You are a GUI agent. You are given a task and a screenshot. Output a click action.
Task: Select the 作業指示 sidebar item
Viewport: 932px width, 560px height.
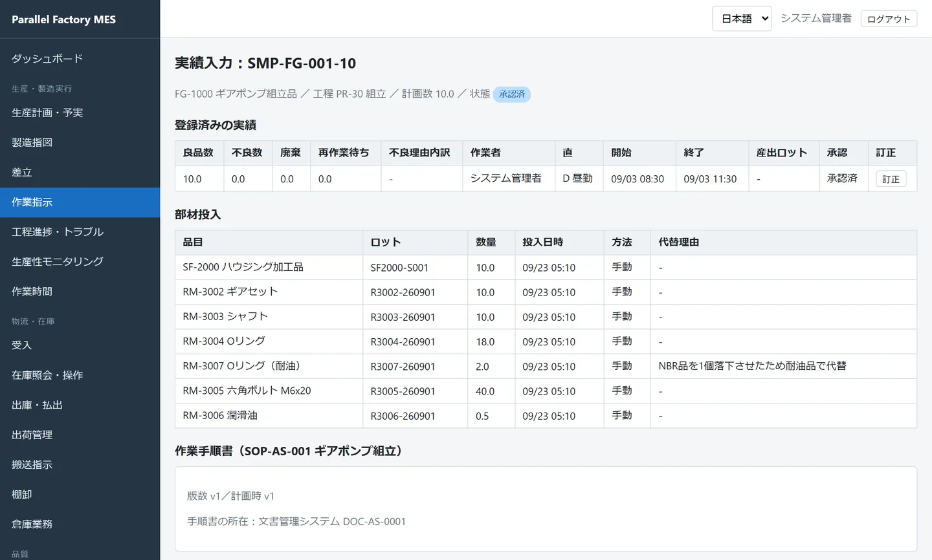click(80, 202)
